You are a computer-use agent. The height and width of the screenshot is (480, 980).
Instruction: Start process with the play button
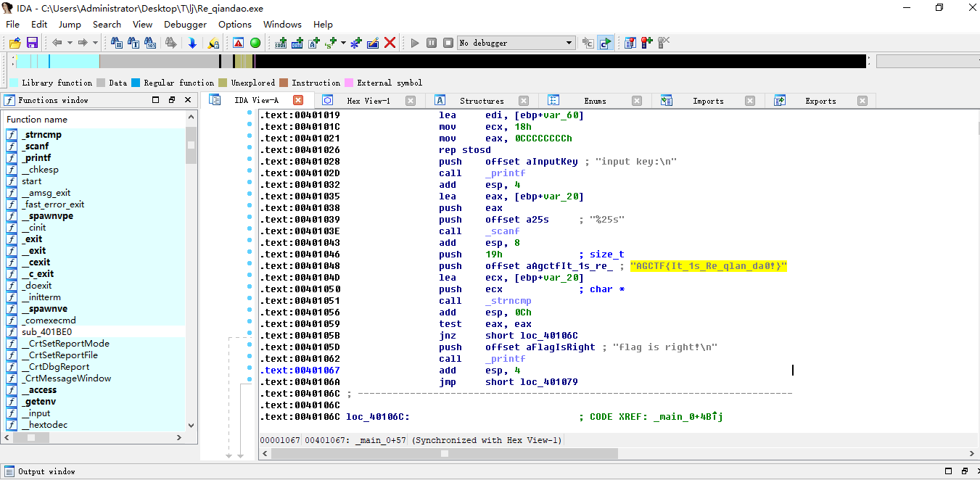point(415,43)
